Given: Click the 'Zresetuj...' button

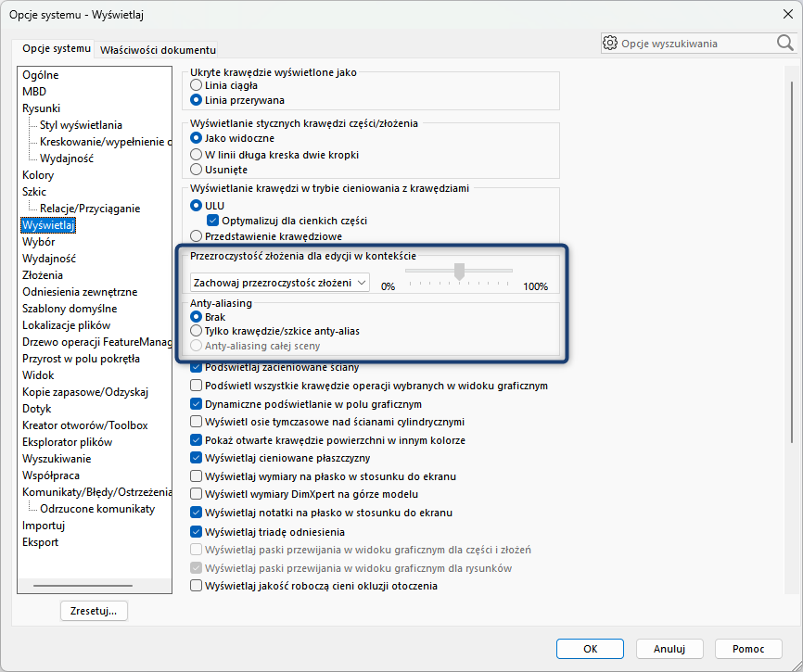Looking at the screenshot, I should tap(94, 611).
